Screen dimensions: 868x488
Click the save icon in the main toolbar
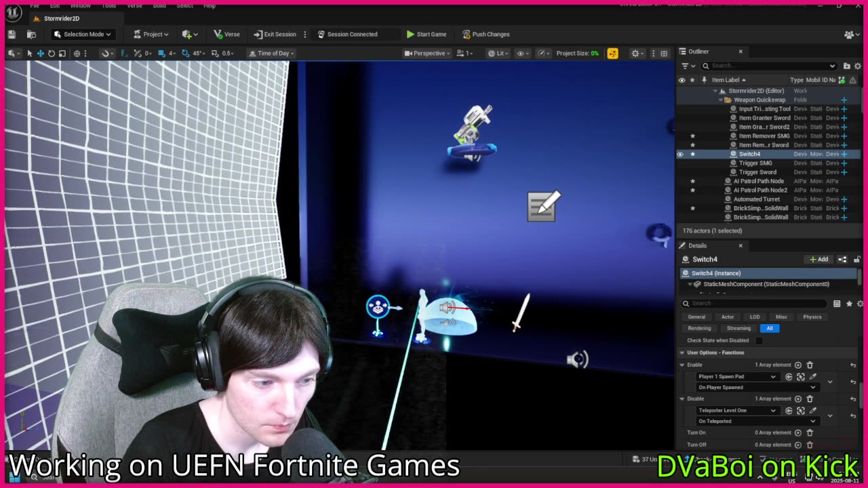click(x=12, y=34)
